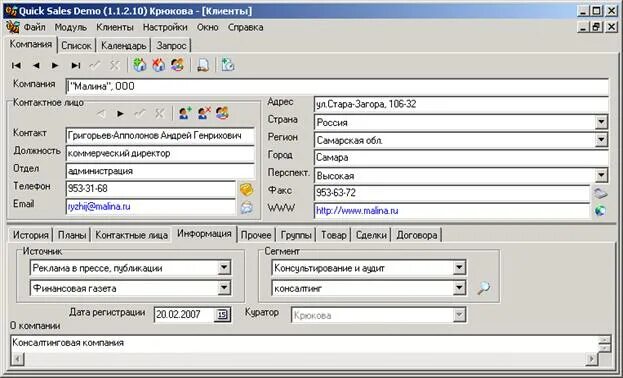This screenshot has width=623, height=378.
Task: Click the scroll-up arrow in О компании
Action: [605, 340]
